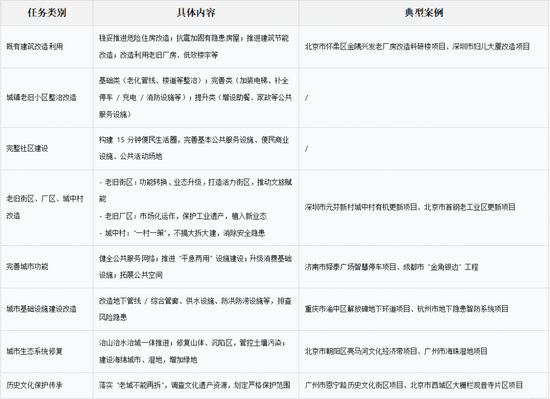This screenshot has width=550, height=399.
Task: Click the 北京市朝阳区亮马河文化经济带项目 case cell
Action: coord(424,351)
